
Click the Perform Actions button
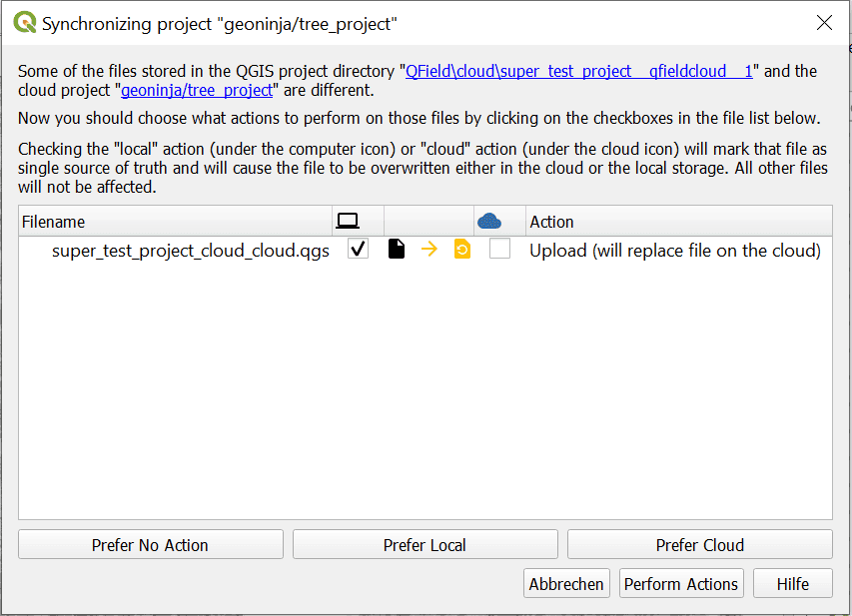(x=681, y=583)
